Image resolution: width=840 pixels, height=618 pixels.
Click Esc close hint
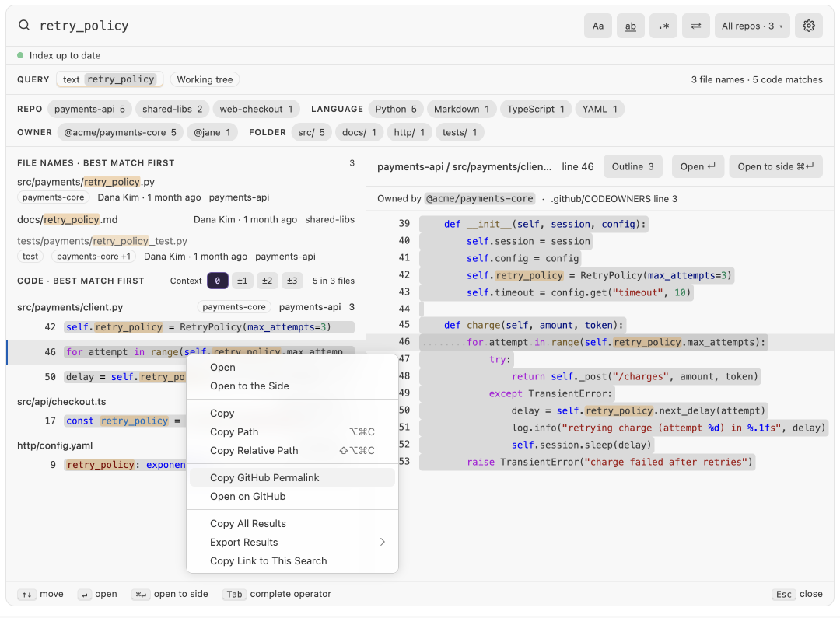pyautogui.click(x=796, y=594)
